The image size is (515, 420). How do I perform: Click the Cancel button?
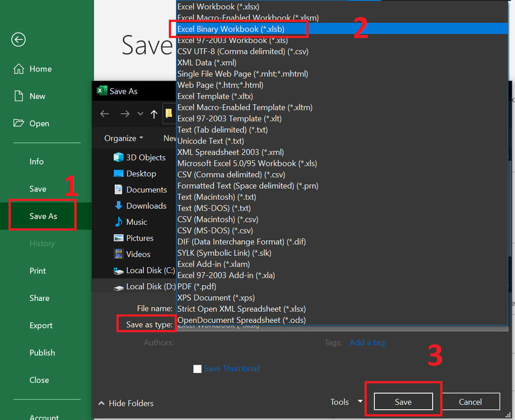pos(470,402)
